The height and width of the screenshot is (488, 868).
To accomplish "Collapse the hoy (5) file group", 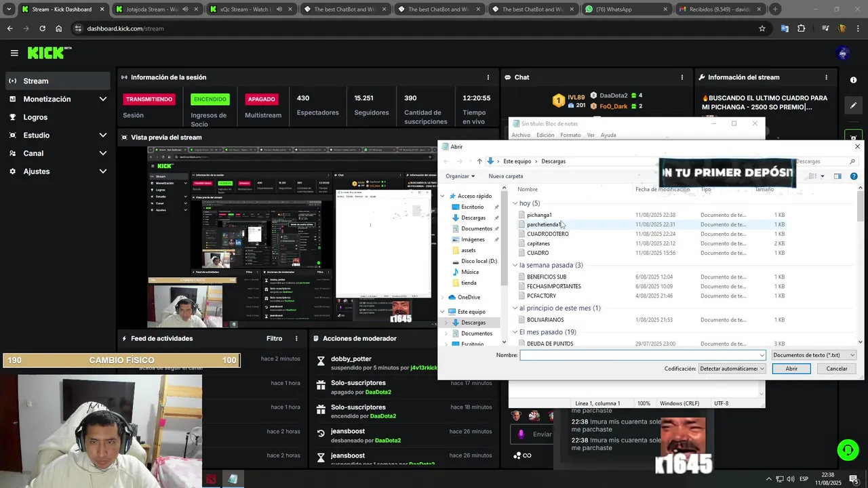I will tap(515, 203).
